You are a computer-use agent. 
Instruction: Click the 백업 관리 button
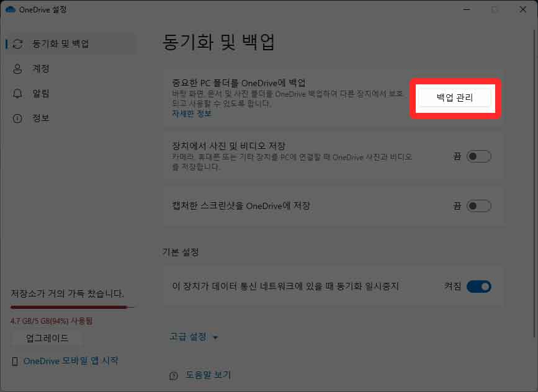pyautogui.click(x=455, y=98)
